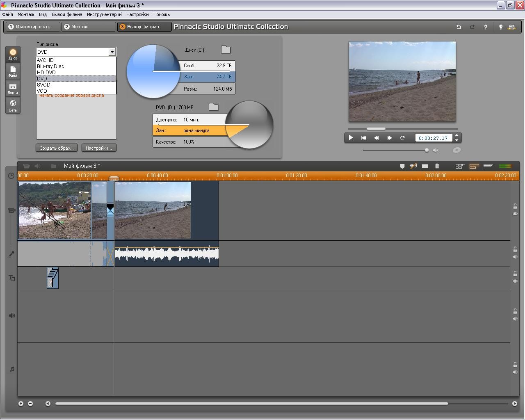Toggle the sound effects track lock

point(515,311)
